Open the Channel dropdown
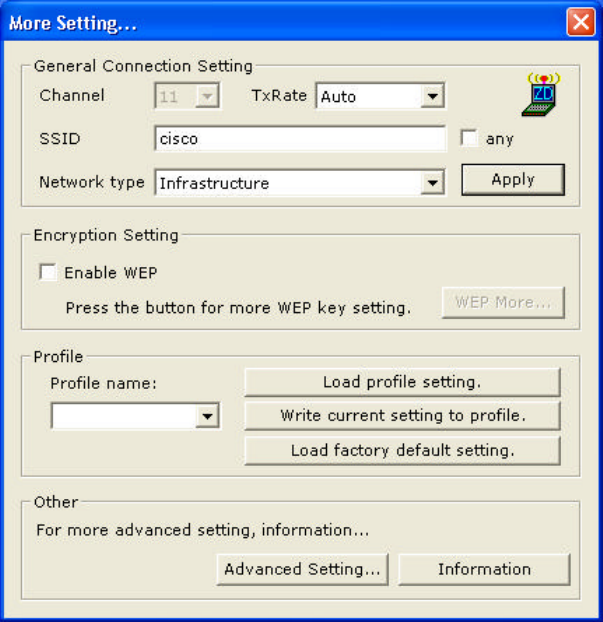This screenshot has width=603, height=622. [x=207, y=96]
